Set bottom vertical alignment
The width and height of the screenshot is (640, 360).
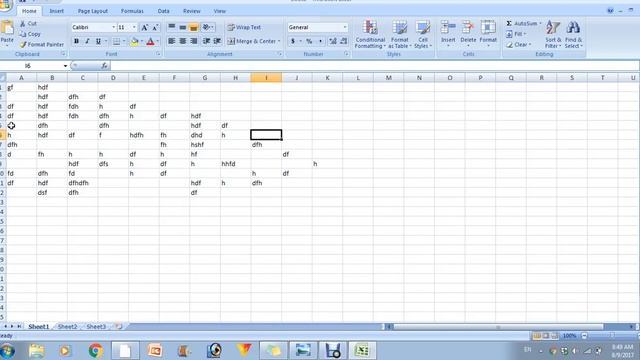pos(193,27)
